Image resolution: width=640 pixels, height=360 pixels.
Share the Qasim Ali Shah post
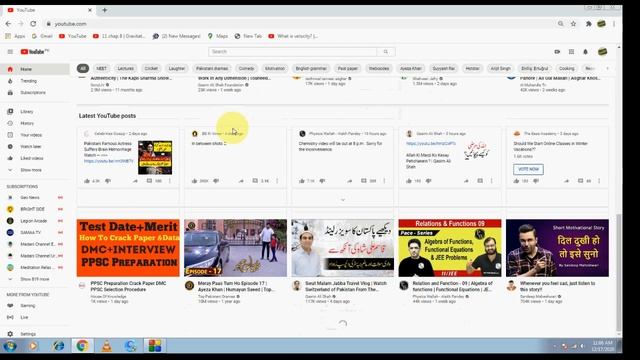(466, 181)
